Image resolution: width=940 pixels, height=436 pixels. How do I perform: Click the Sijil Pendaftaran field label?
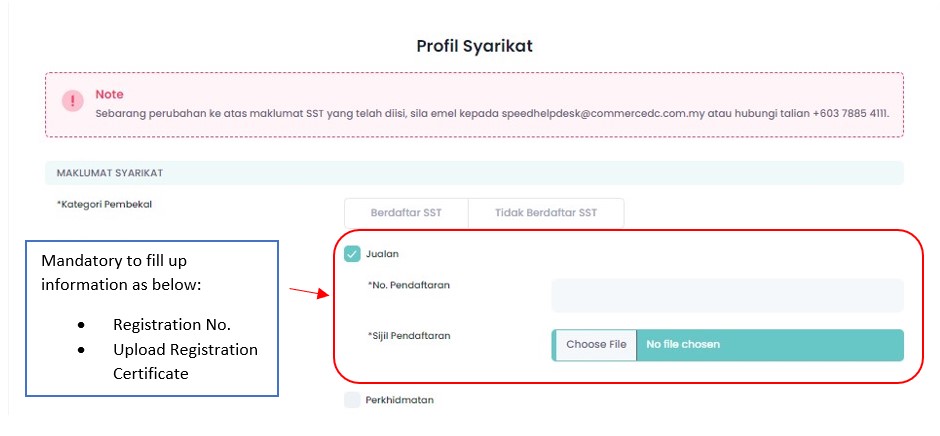click(x=409, y=335)
